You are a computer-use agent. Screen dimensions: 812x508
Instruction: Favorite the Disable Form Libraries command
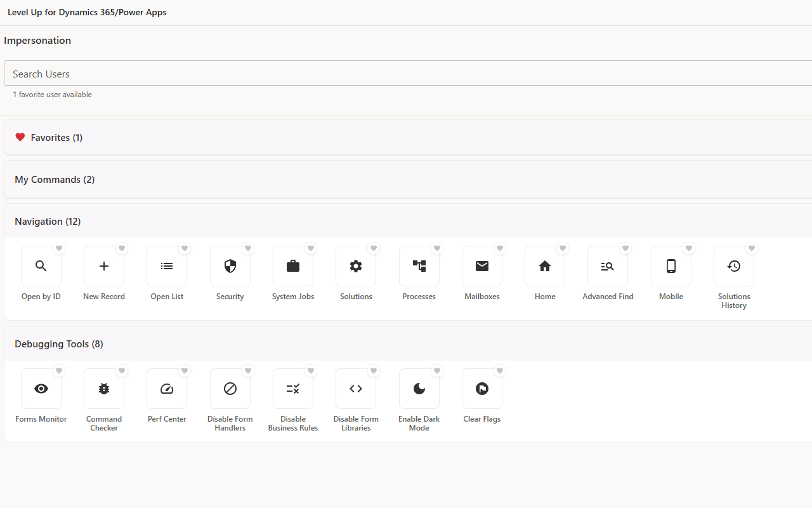coord(374,371)
